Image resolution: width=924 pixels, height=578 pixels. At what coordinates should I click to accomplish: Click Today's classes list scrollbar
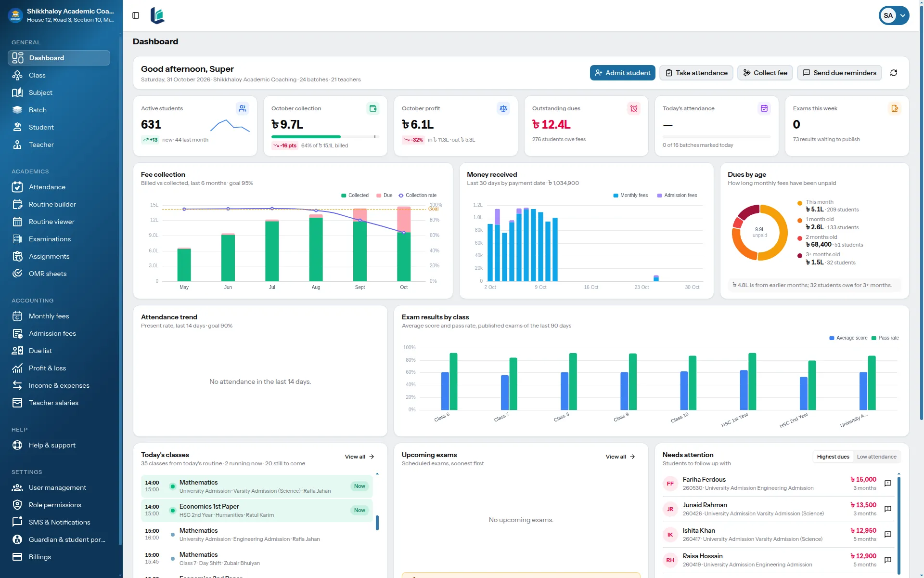click(377, 523)
